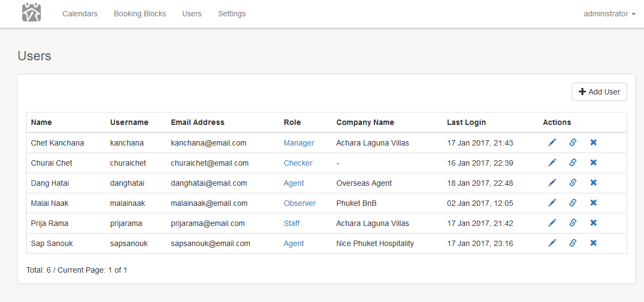This screenshot has width=644, height=302.
Task: Click link icon for Prija Rama
Action: click(x=572, y=223)
